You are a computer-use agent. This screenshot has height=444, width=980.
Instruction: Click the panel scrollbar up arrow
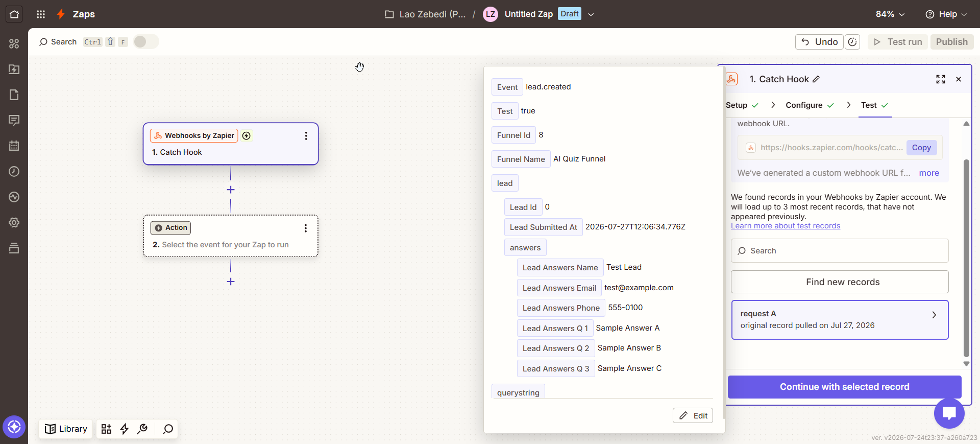click(x=966, y=124)
